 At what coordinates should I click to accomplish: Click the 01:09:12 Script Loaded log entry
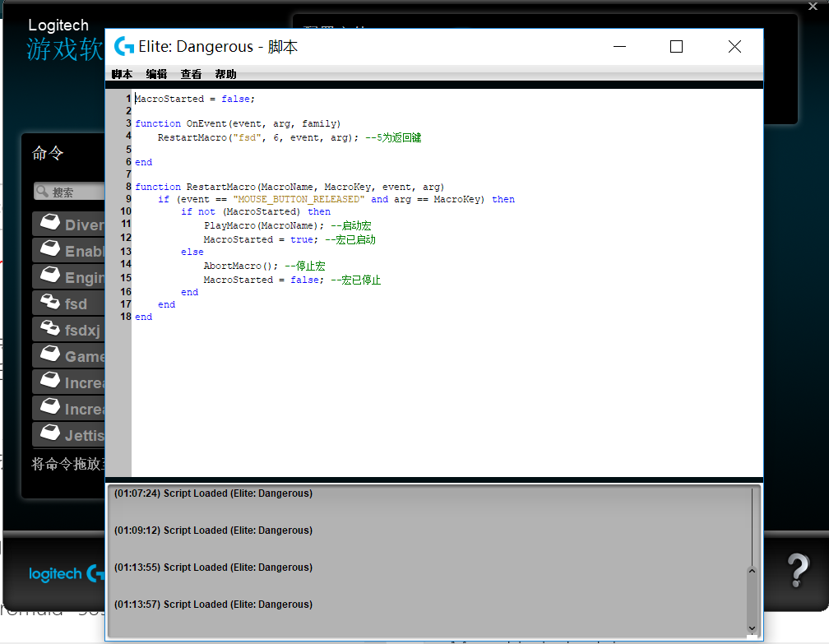click(214, 530)
